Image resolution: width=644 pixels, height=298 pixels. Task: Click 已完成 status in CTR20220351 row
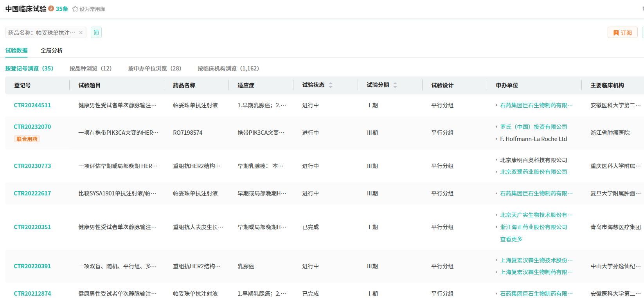[310, 227]
